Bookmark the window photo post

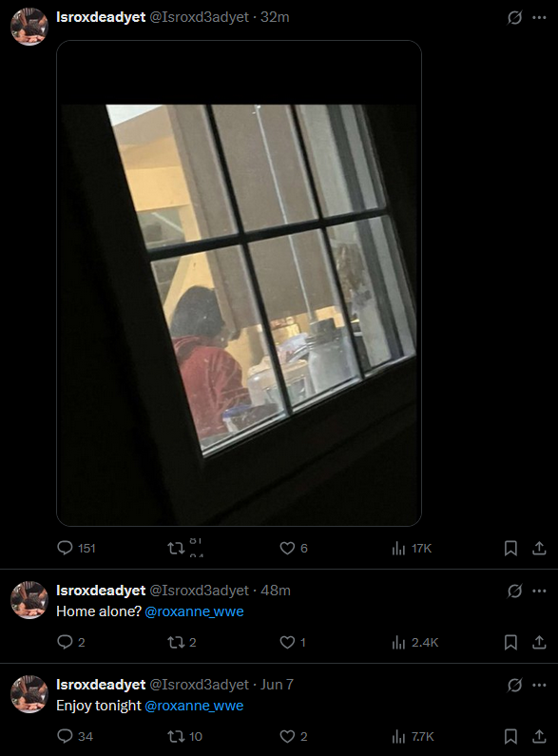click(x=510, y=548)
